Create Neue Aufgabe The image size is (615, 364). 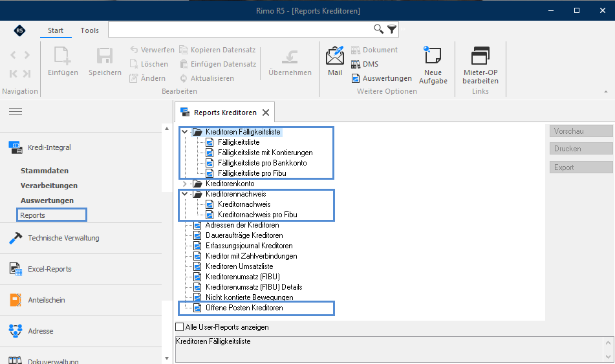(x=433, y=65)
